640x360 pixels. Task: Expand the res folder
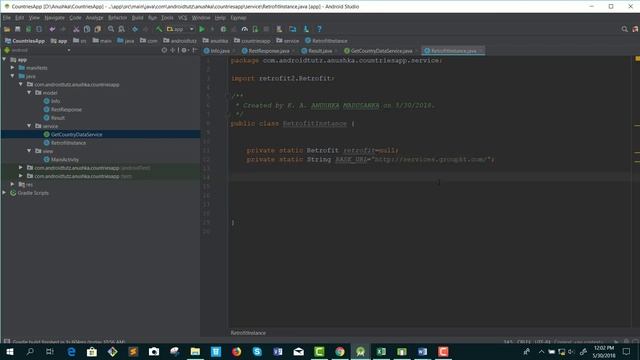pos(13,184)
